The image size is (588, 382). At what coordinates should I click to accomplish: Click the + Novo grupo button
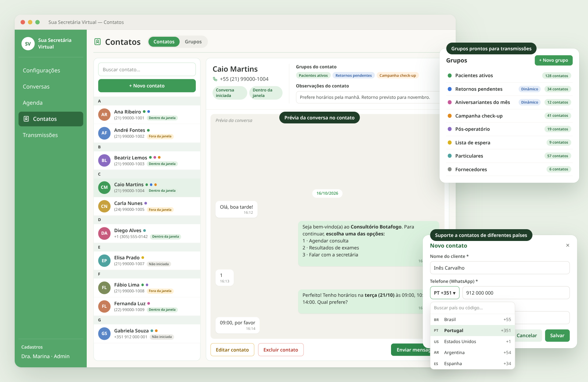tap(553, 60)
